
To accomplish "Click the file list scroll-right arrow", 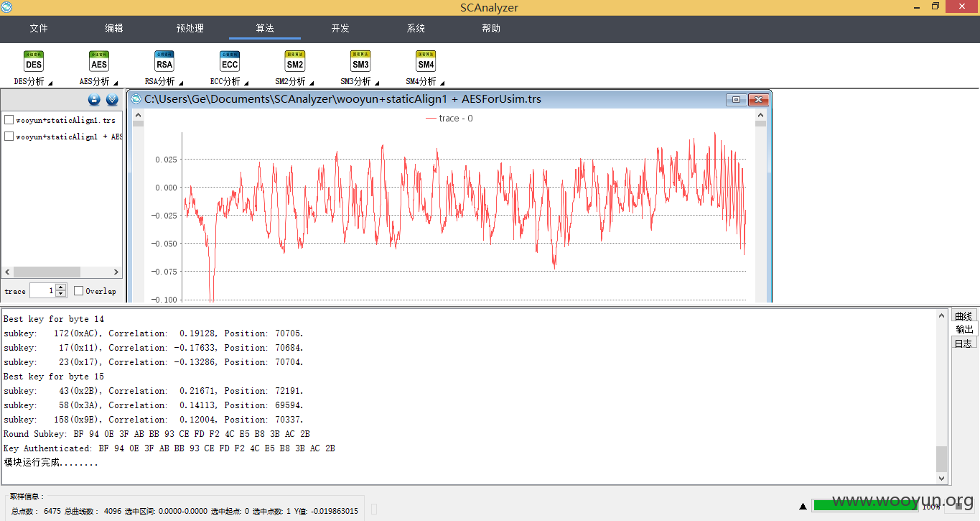I will pos(116,272).
